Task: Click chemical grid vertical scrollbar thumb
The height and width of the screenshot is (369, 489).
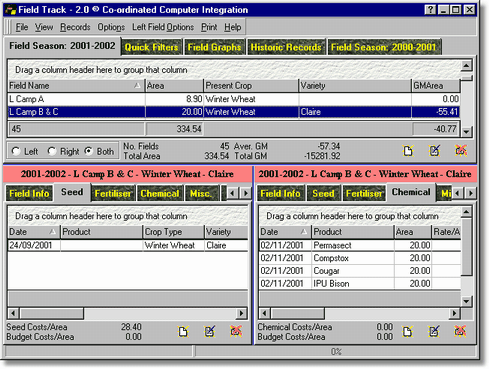Action: pyautogui.click(x=466, y=247)
